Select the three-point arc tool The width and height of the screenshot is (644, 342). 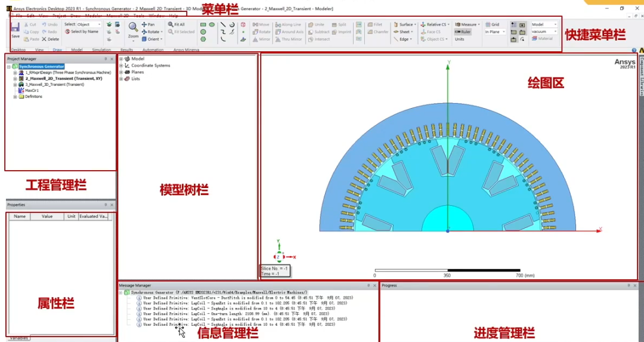click(223, 39)
